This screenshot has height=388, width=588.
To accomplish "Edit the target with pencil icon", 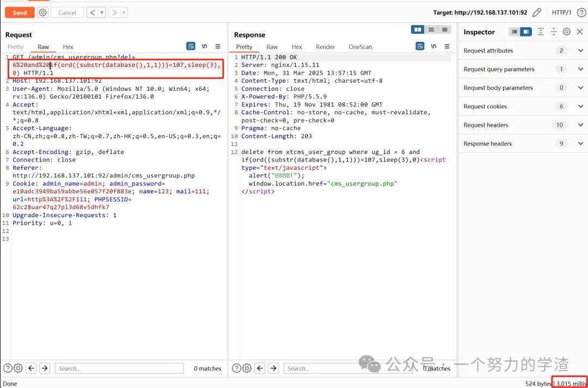I will 537,13.
